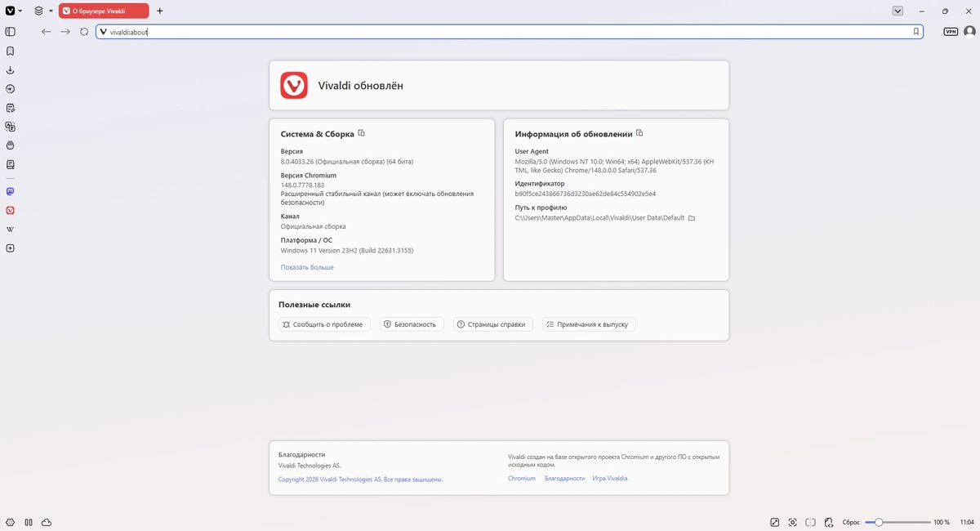Click the 'Vivaldi обновлён' heading

pyautogui.click(x=360, y=85)
